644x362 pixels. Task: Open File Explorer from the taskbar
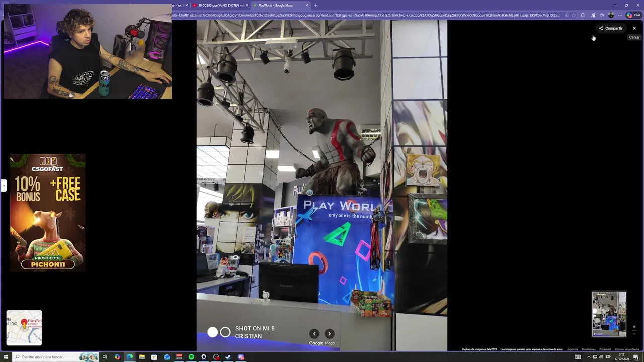click(142, 357)
